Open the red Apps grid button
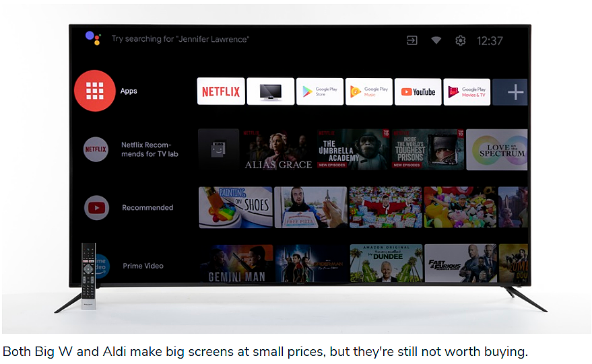 pyautogui.click(x=95, y=91)
